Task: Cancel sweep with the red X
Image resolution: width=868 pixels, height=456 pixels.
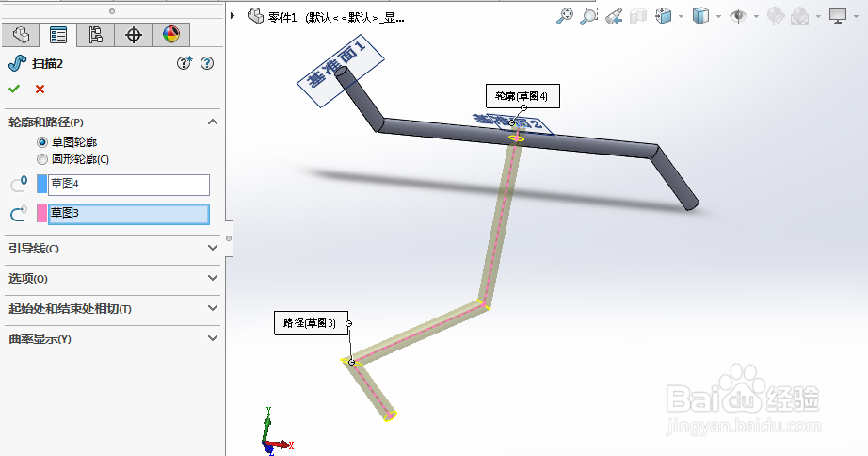Action: 40,89
